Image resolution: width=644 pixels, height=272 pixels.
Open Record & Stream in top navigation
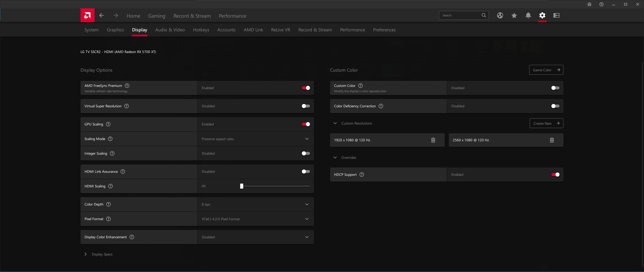[192, 16]
